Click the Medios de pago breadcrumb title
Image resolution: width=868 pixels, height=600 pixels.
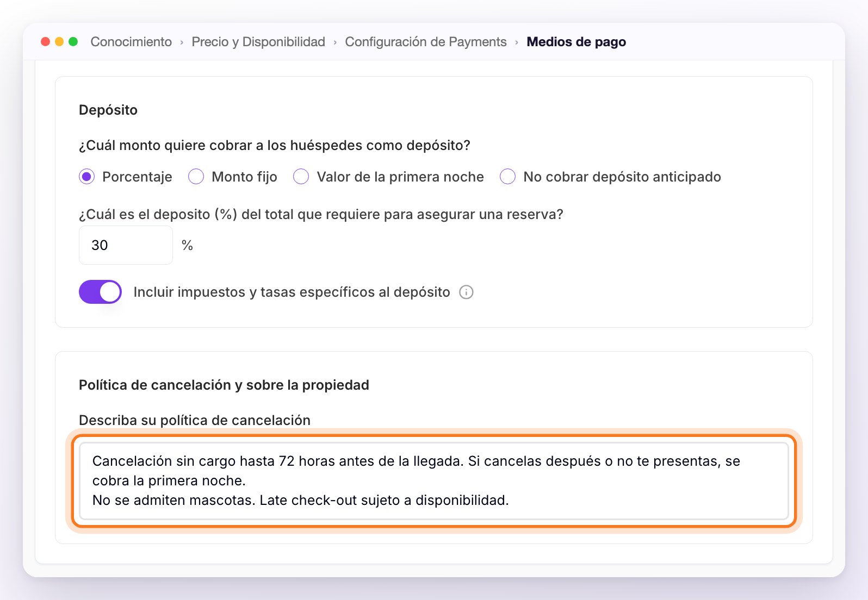[x=576, y=42]
